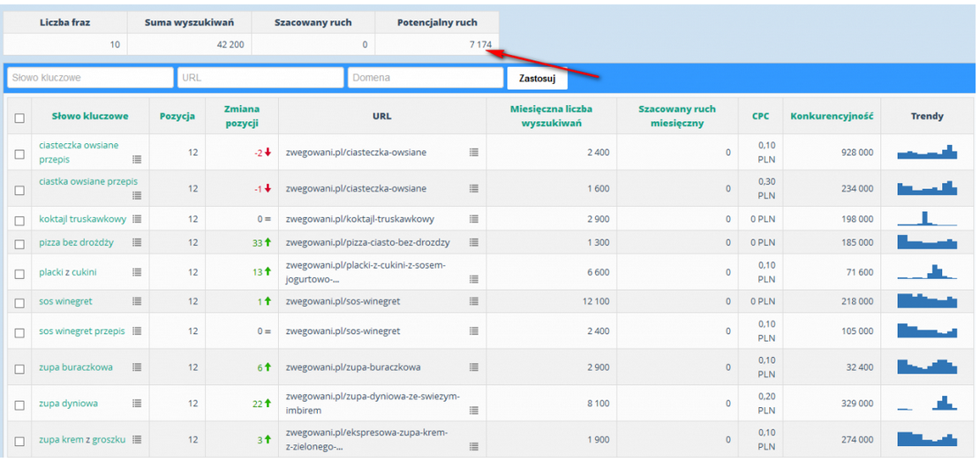Open list icon for zwegowani.pl/koktajl-truskawkowy URL

click(474, 219)
